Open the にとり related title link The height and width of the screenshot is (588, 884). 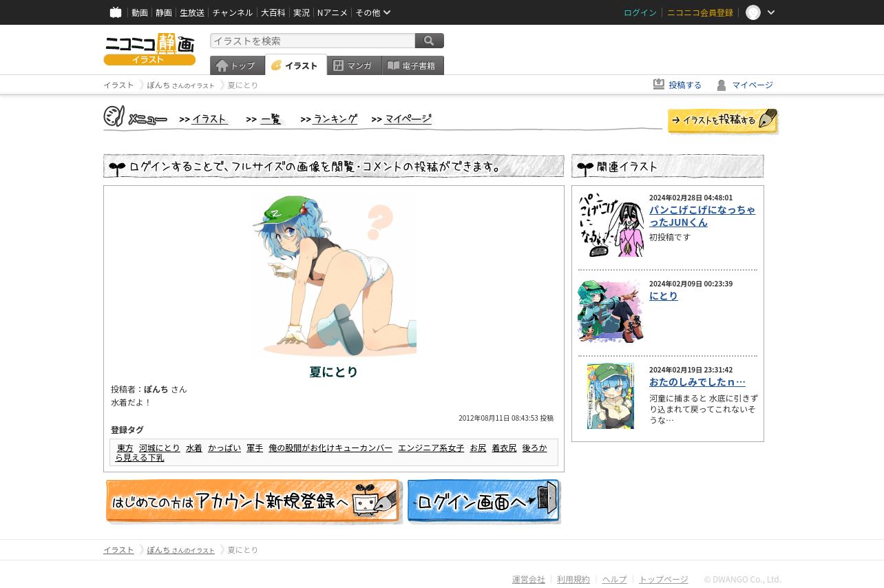point(664,296)
